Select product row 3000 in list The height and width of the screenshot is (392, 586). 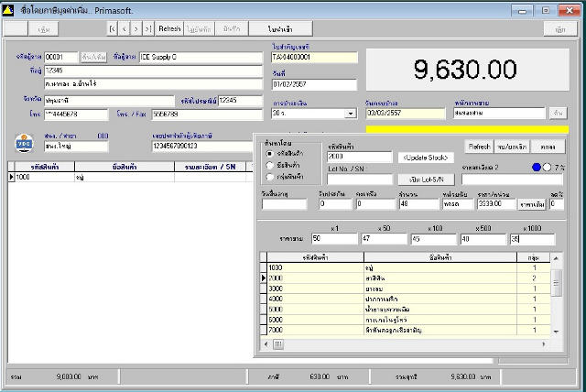(405, 289)
